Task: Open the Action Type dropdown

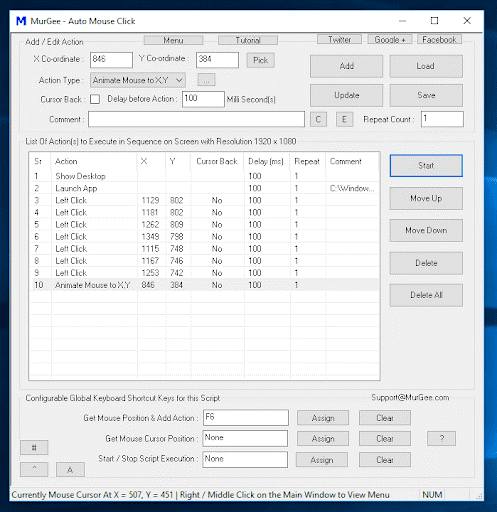Action: pyautogui.click(x=138, y=80)
